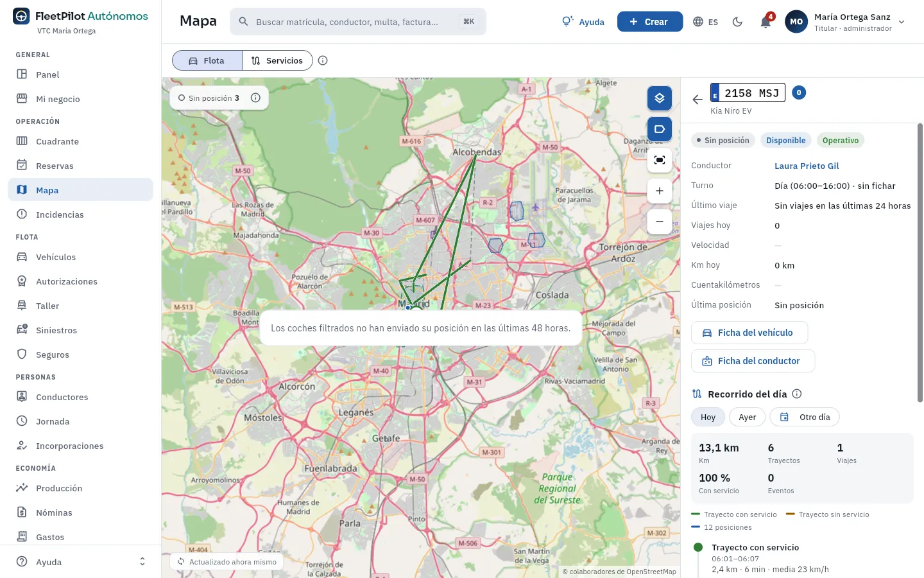Refresh via Actualizado ahora mismo

227,562
